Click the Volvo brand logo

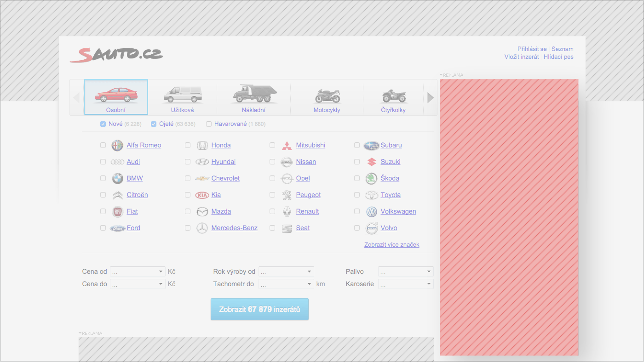(x=371, y=228)
